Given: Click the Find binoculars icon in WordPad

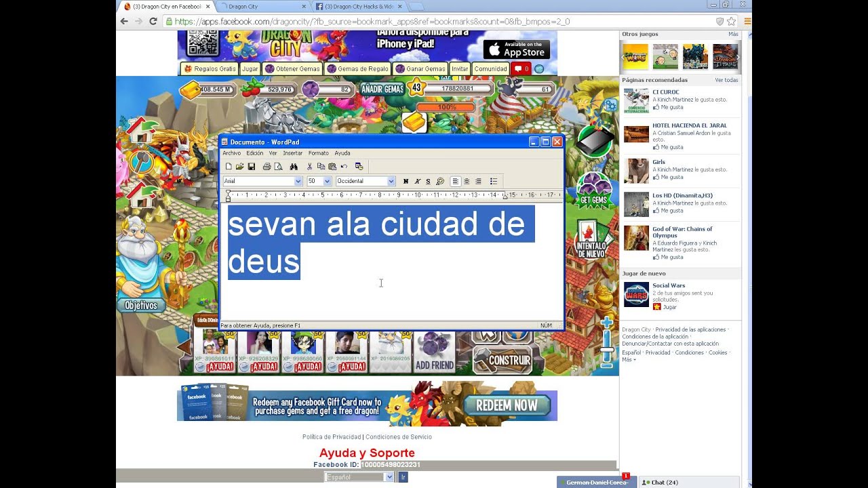Looking at the screenshot, I should coord(294,167).
